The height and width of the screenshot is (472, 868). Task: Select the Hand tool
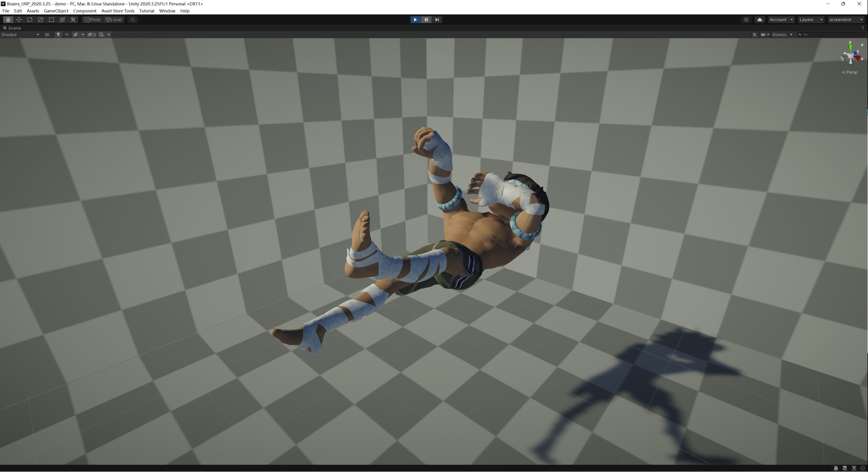tap(8, 20)
